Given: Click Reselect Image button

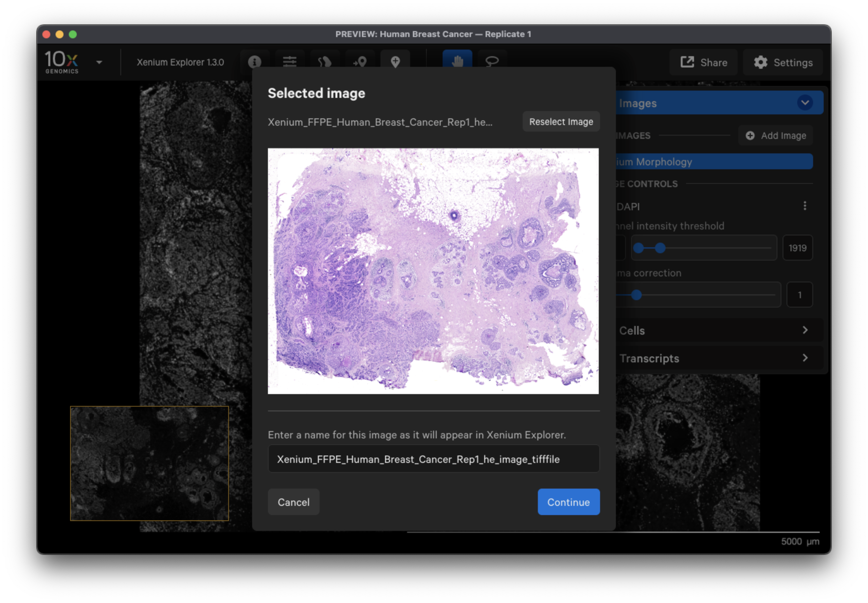Looking at the screenshot, I should coord(561,122).
